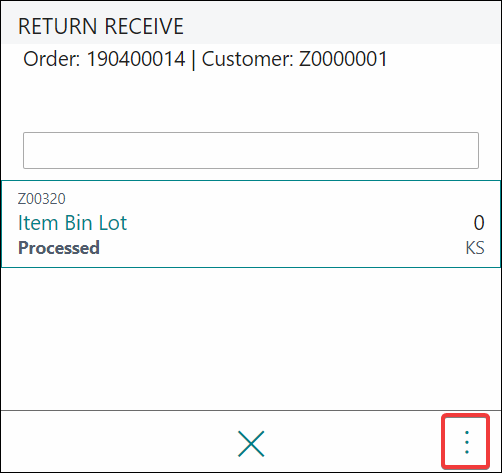Click the Processed status label

pyautogui.click(x=59, y=248)
